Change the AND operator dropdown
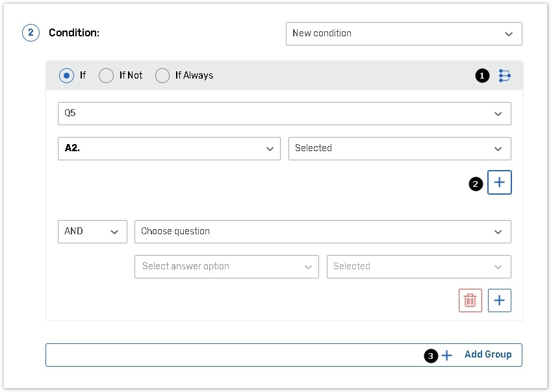 pyautogui.click(x=92, y=232)
